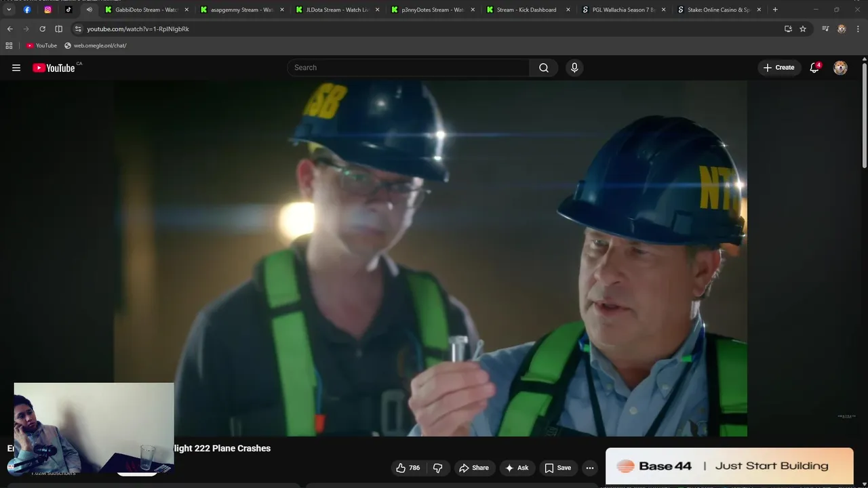Like the video with thumbs up
The height and width of the screenshot is (488, 868).
[x=408, y=468]
